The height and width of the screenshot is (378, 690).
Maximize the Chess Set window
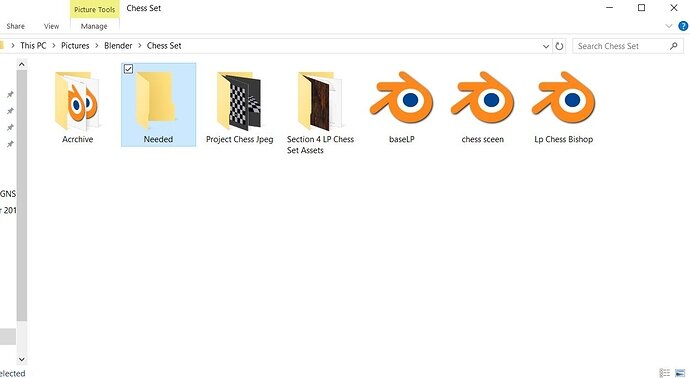(642, 8)
